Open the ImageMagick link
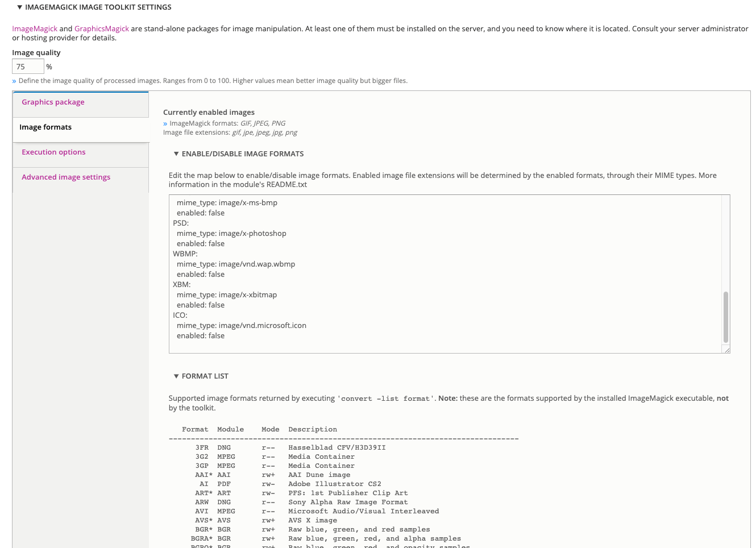 (x=35, y=28)
